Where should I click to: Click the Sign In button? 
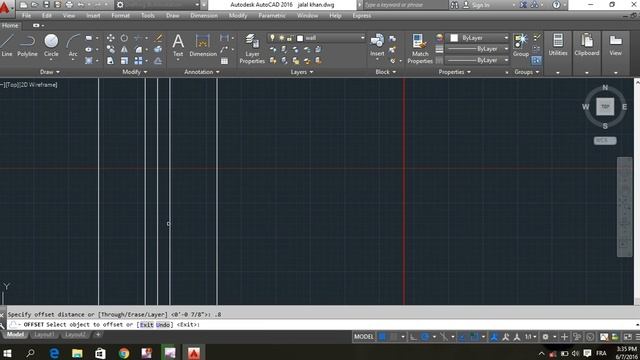click(477, 5)
